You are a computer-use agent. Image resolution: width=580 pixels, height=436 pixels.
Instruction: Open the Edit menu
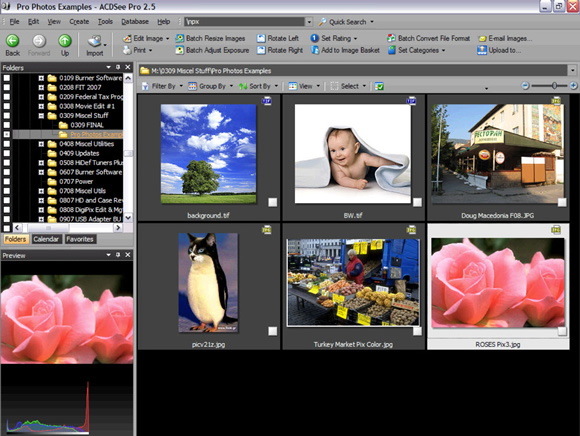[x=33, y=22]
